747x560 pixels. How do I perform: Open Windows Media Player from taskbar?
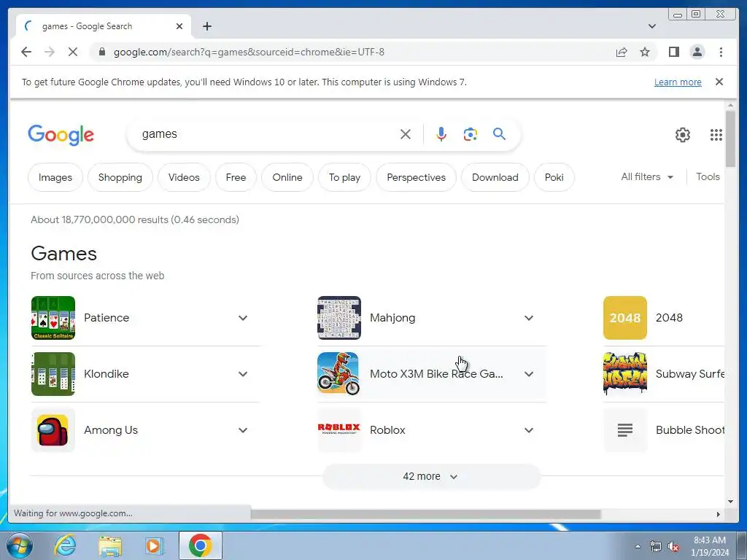pyautogui.click(x=155, y=545)
